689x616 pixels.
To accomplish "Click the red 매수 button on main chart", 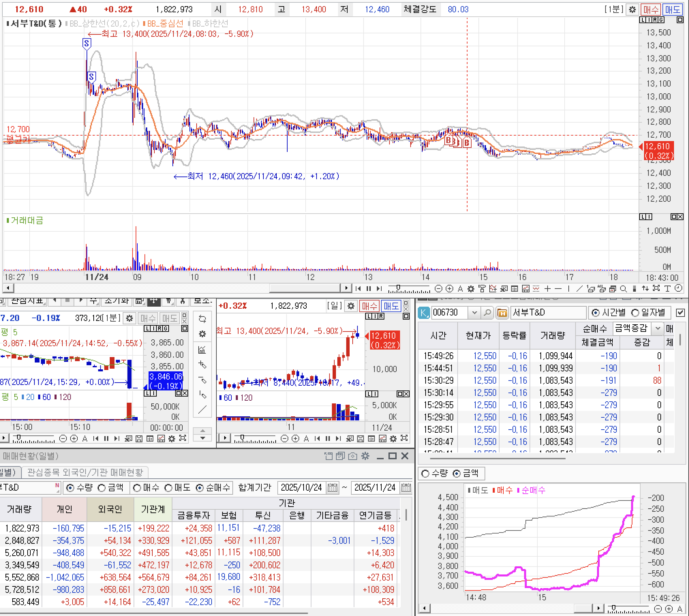I will coord(650,10).
